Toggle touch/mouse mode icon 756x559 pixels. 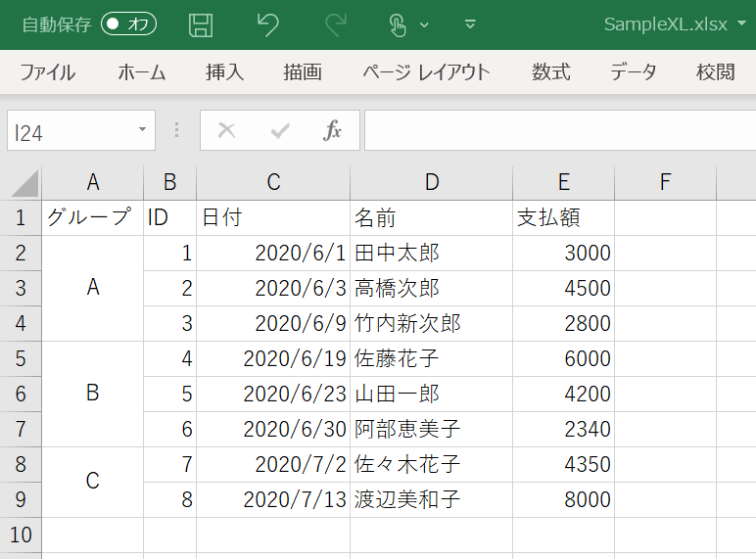pos(398,25)
